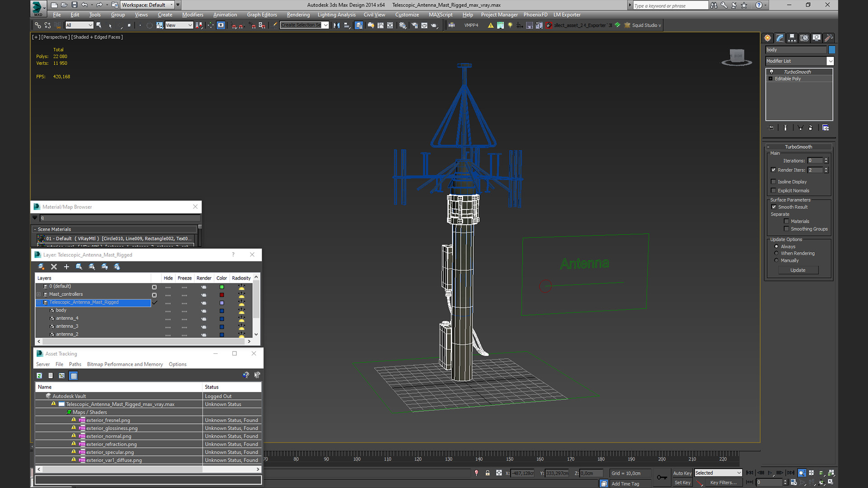Screen dimensions: 868x488
Task: Open the key mode Selected dropdown
Action: click(718, 473)
